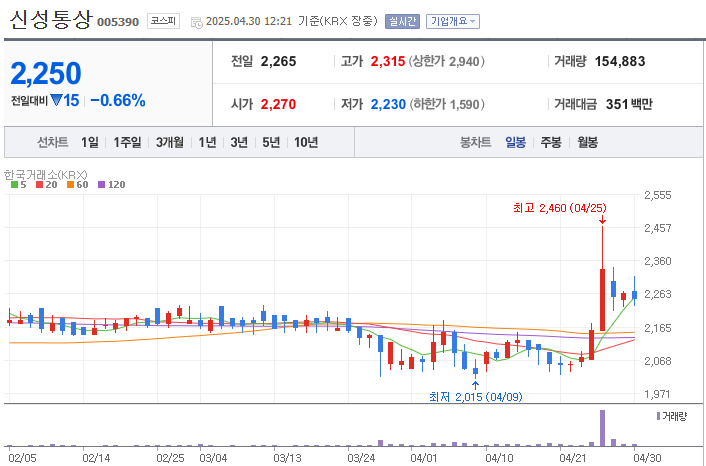Click the 최고 2,460 (04/25) chart label

[x=560, y=208]
